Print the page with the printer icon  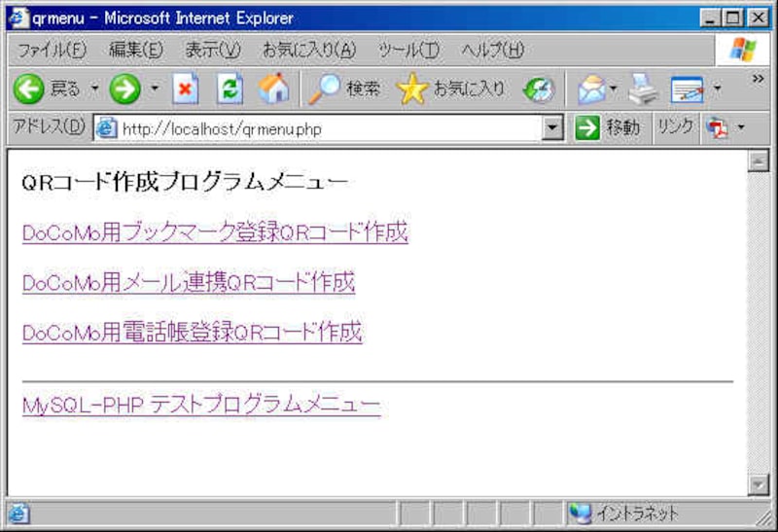643,89
